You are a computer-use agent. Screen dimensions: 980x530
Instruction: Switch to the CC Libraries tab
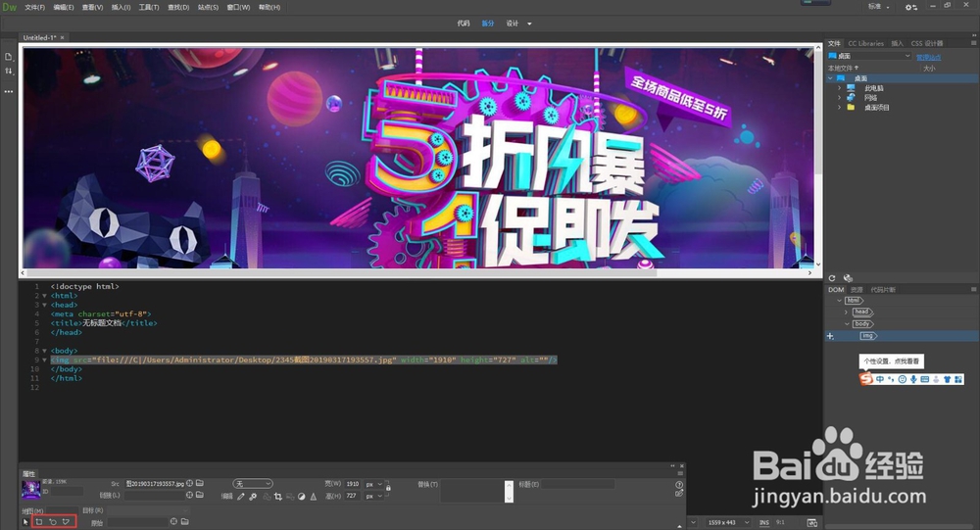click(x=865, y=44)
